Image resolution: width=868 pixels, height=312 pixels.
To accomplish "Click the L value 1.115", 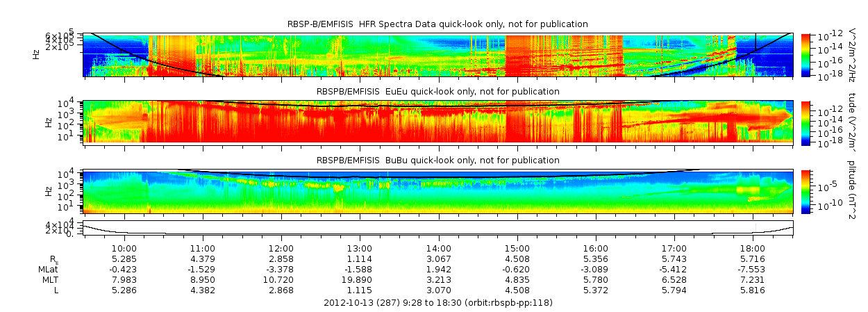I will point(360,290).
